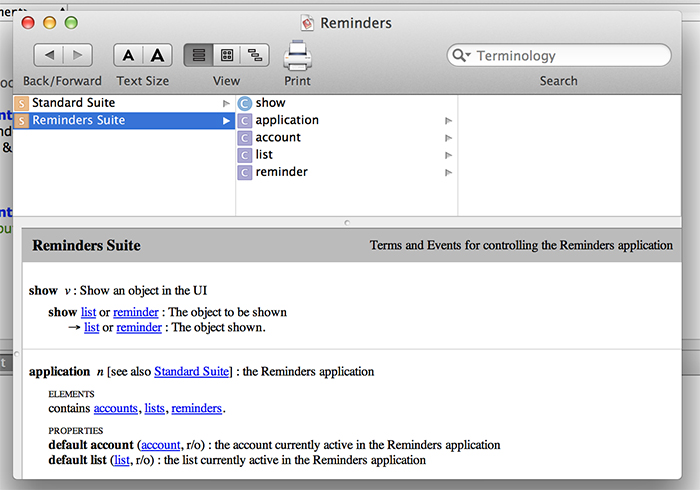
Task: Click the bold application definition term
Action: coord(59,371)
